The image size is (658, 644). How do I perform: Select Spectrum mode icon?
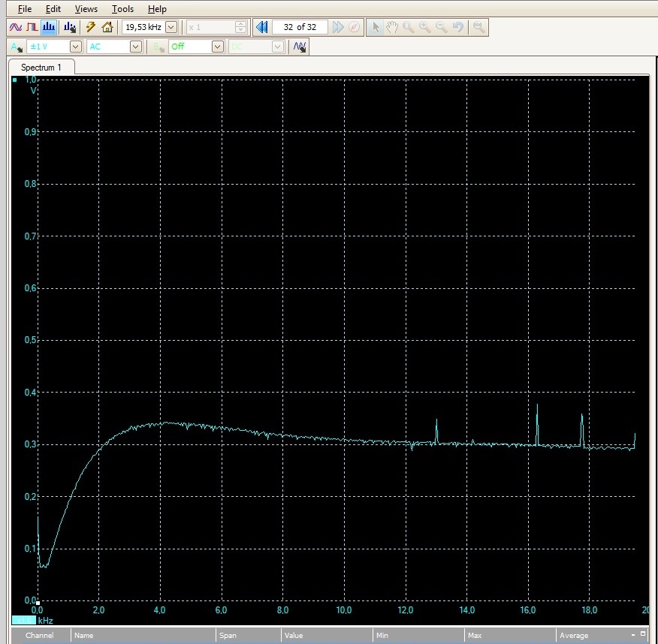[x=49, y=27]
